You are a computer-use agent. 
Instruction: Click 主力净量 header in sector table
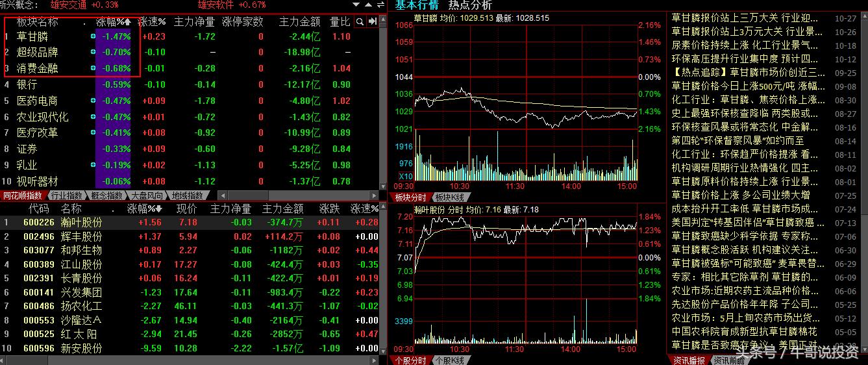coord(195,21)
